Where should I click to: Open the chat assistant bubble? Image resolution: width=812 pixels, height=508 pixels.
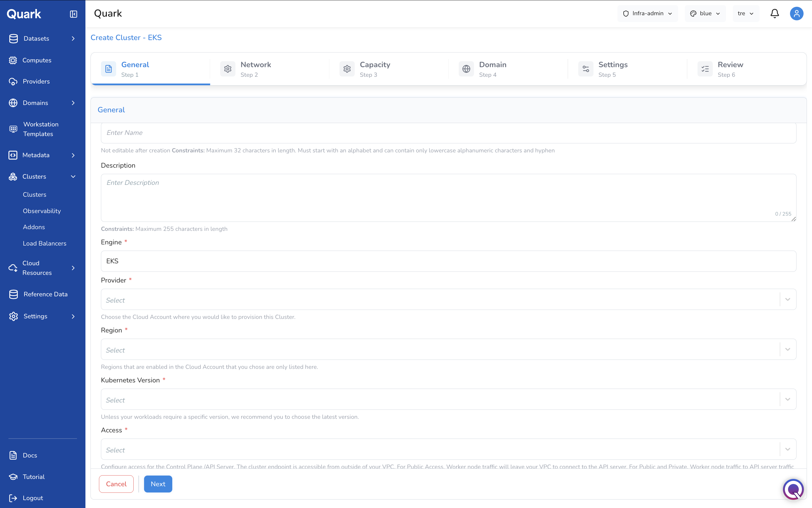pyautogui.click(x=793, y=489)
